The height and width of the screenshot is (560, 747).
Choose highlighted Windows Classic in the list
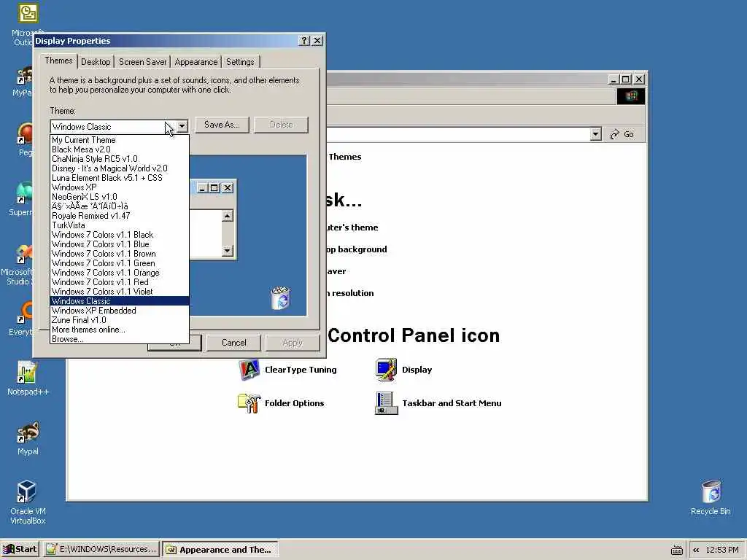[x=120, y=301]
